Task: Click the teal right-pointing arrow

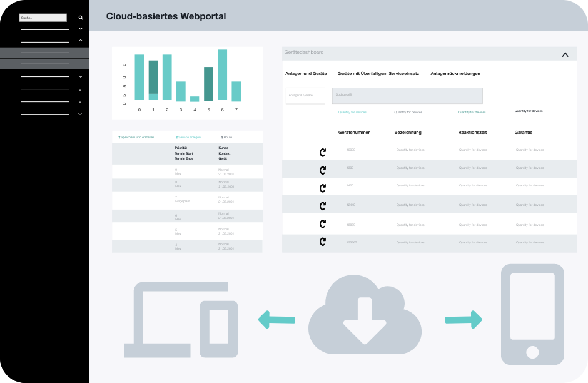Action: tap(464, 320)
